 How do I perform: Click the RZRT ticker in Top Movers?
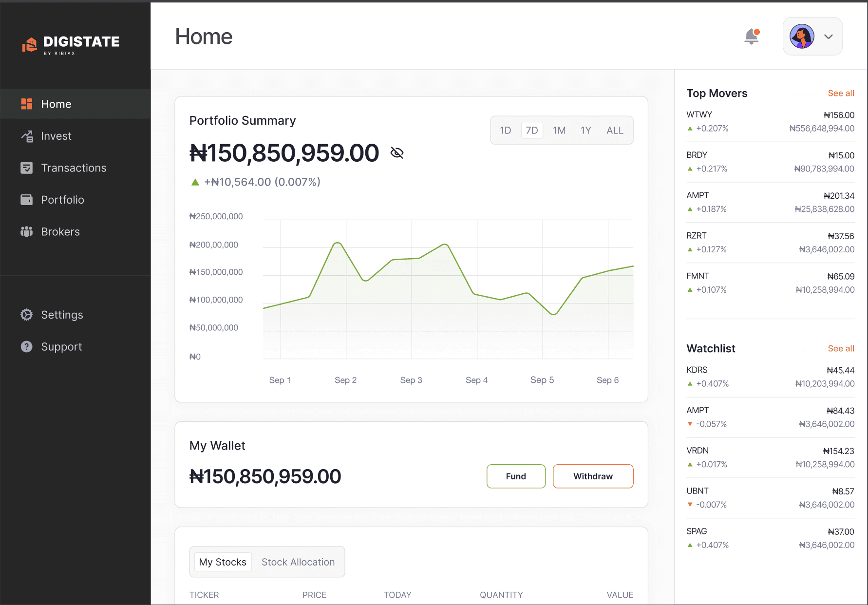[x=696, y=235]
